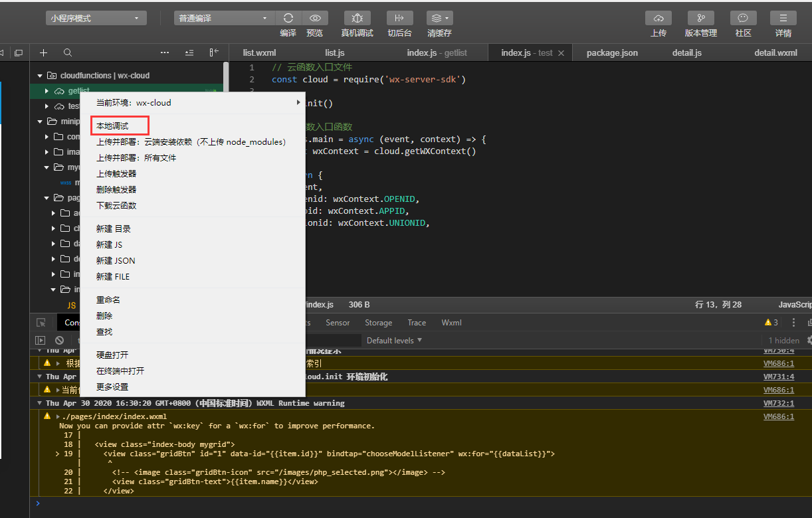The image size is (812, 518).
Task: Switch to index.js - getlist tab
Action: [x=437, y=52]
